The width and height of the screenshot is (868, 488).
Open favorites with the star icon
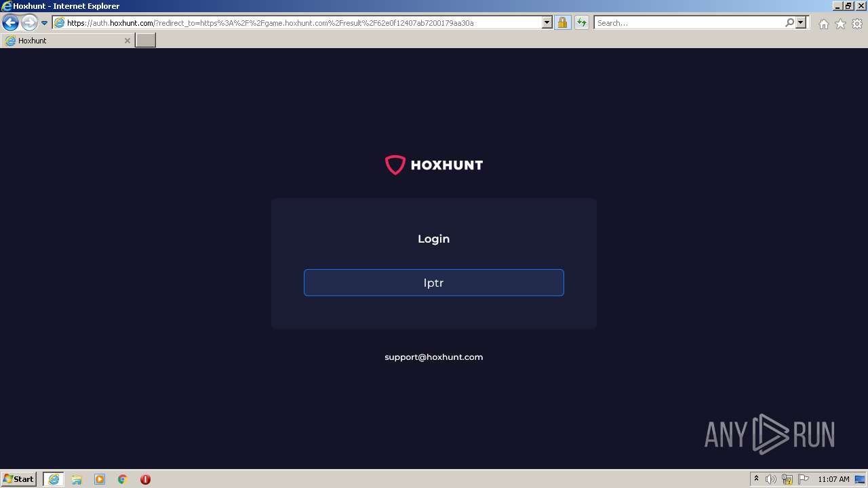(x=840, y=24)
